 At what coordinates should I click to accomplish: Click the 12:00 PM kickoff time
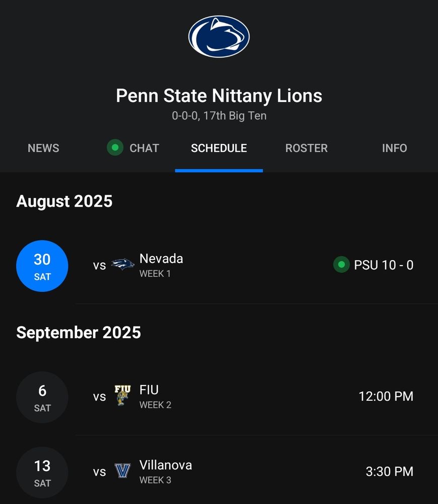[x=386, y=396]
